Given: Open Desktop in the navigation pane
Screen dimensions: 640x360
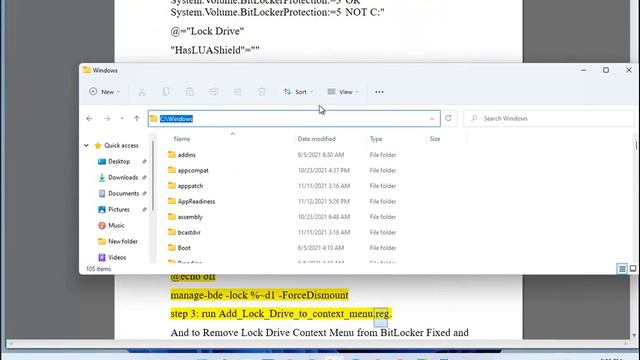Looking at the screenshot, I should (x=119, y=162).
